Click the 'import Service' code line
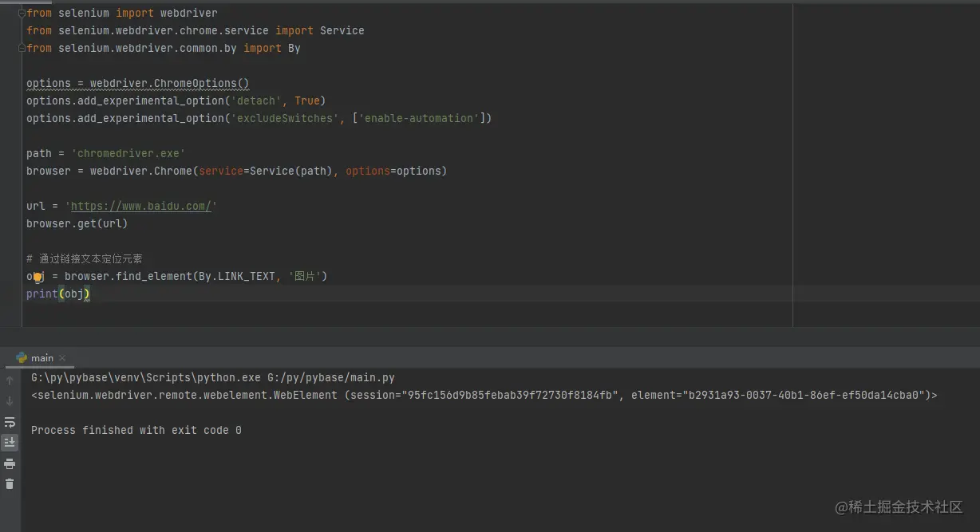Viewport: 980px width, 532px height. pos(195,30)
